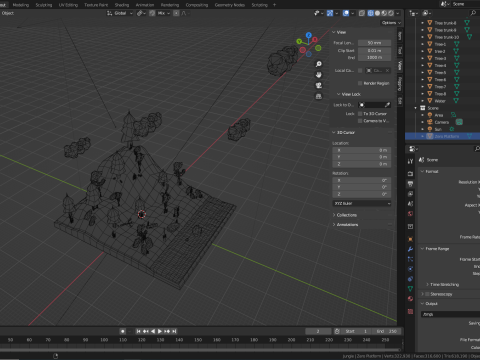Collapse the View panel section
The height and width of the screenshot is (360, 480).
334,32
